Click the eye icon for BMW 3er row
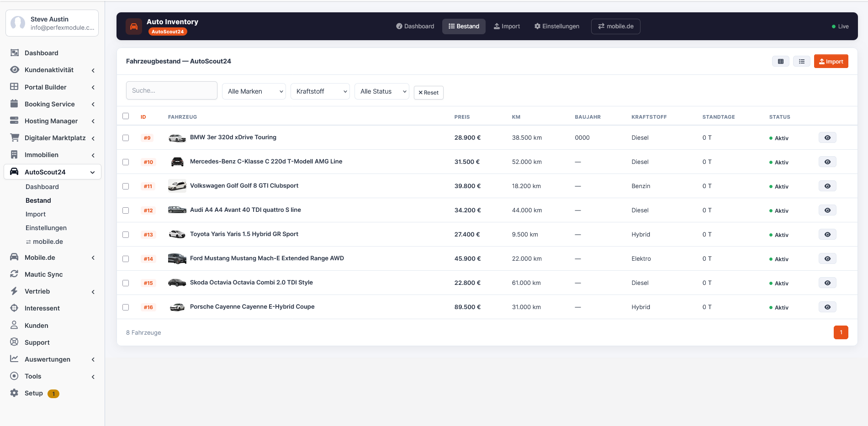 (827, 137)
